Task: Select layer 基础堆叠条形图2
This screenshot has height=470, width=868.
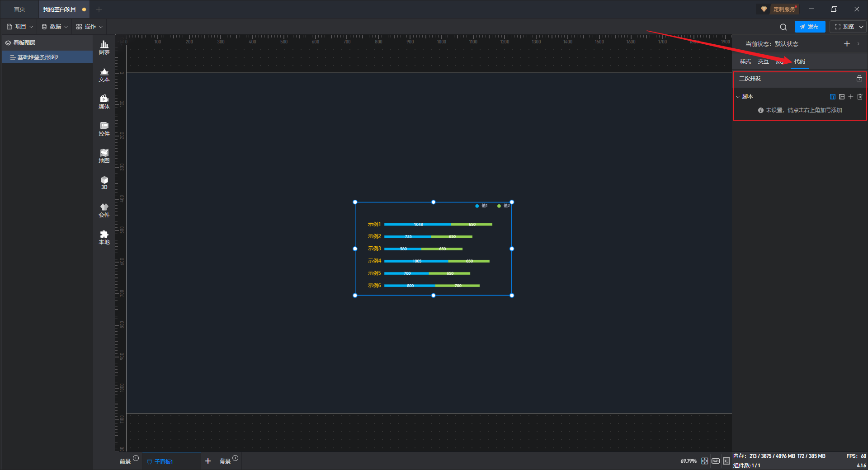Action: tap(47, 57)
